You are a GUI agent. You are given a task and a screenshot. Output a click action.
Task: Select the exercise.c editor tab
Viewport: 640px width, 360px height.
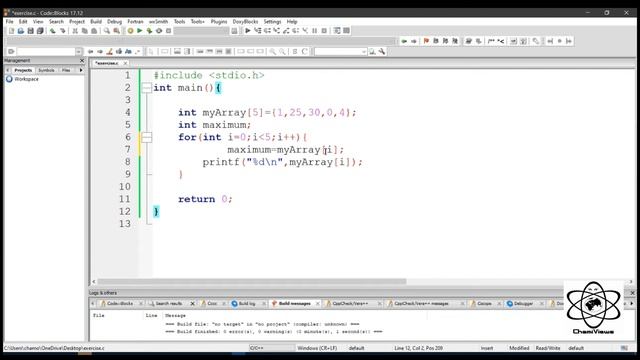pyautogui.click(x=107, y=63)
